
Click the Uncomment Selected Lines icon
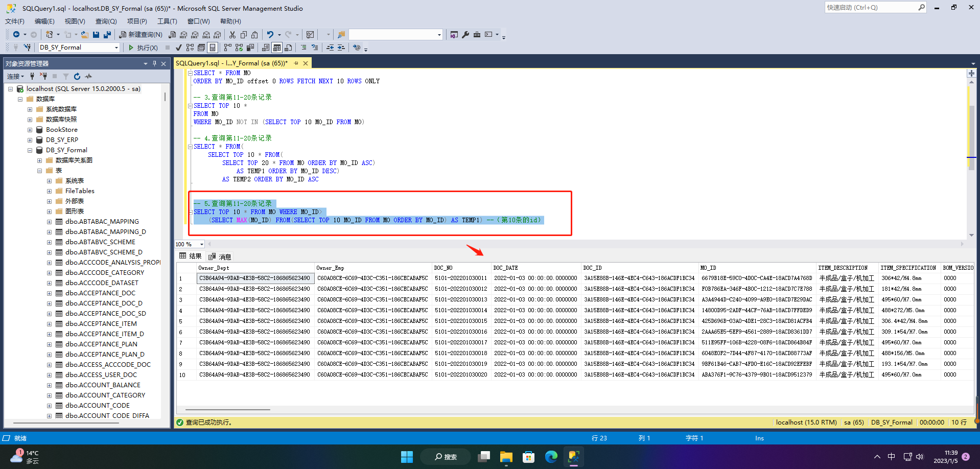pos(315,48)
